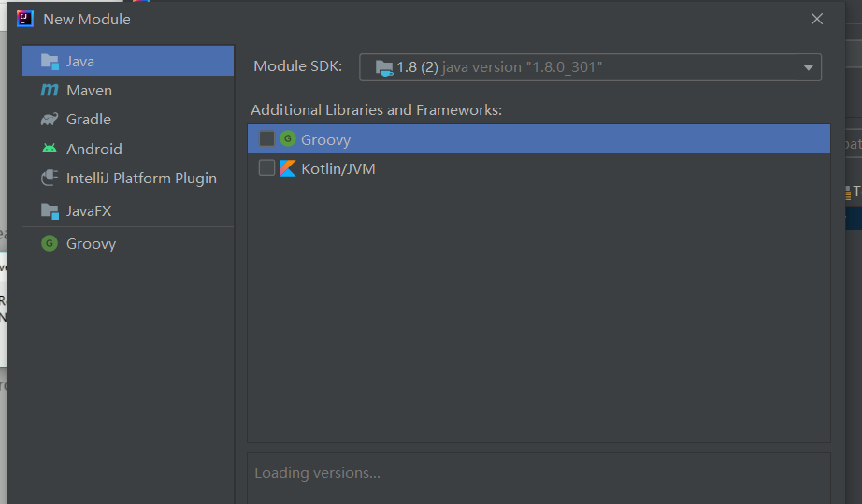Click the Groovy framework icon in libraries list
The width and height of the screenshot is (862, 504).
pos(288,138)
